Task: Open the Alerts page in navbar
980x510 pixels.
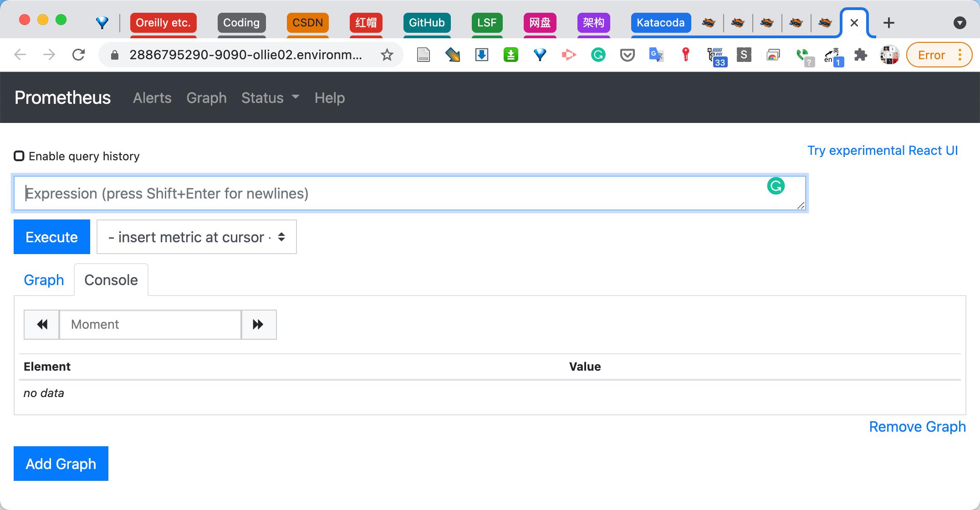Action: [152, 98]
